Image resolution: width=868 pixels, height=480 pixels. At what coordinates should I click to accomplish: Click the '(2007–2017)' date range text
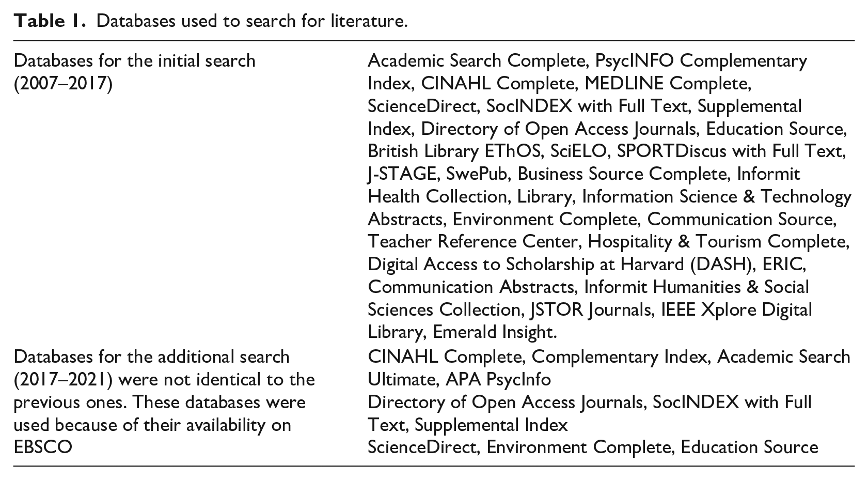62,83
